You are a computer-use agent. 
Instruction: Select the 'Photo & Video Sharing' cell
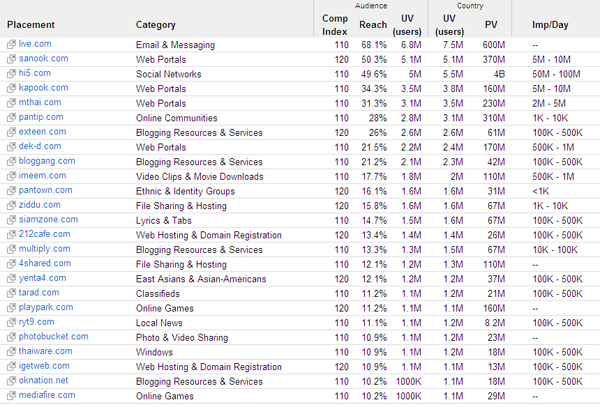click(x=182, y=337)
